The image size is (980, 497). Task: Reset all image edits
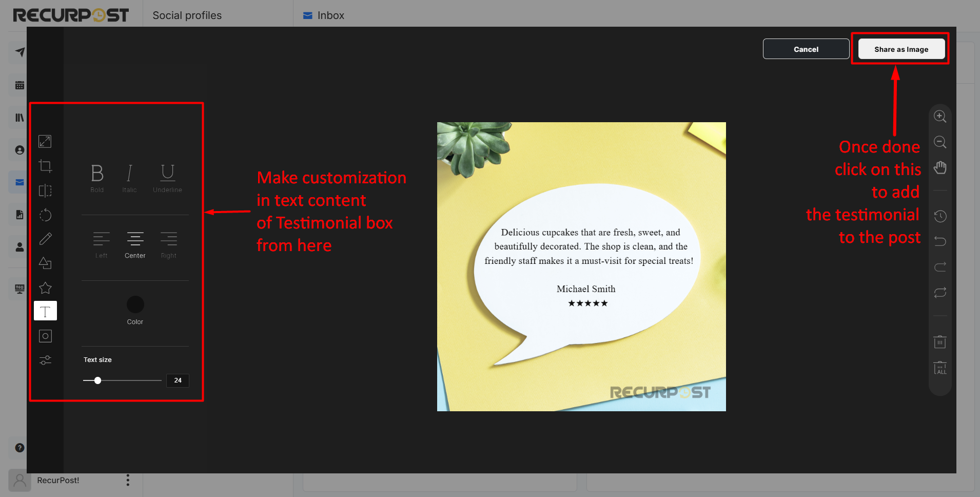tap(940, 293)
